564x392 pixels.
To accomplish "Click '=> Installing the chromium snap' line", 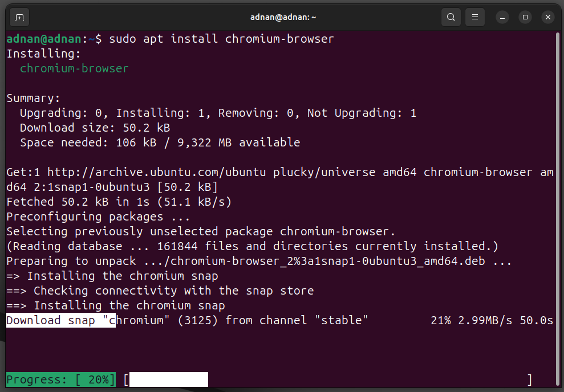I will [112, 276].
